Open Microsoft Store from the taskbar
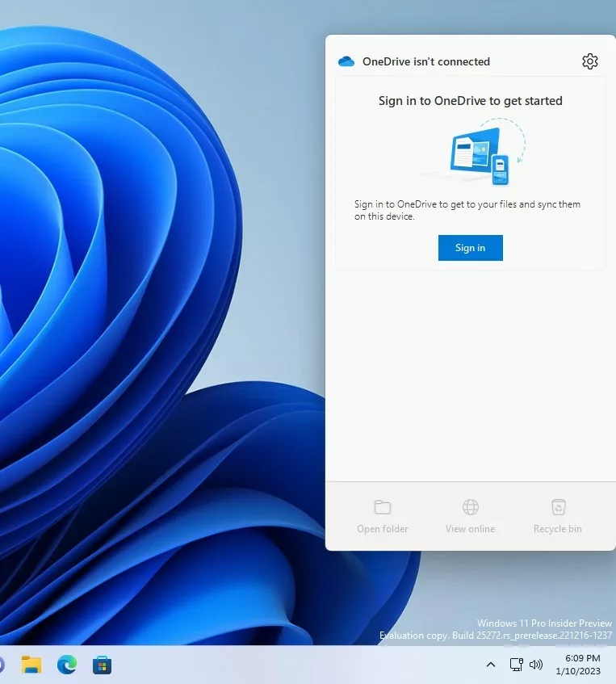Screen dimensions: 616x684 [102, 665]
